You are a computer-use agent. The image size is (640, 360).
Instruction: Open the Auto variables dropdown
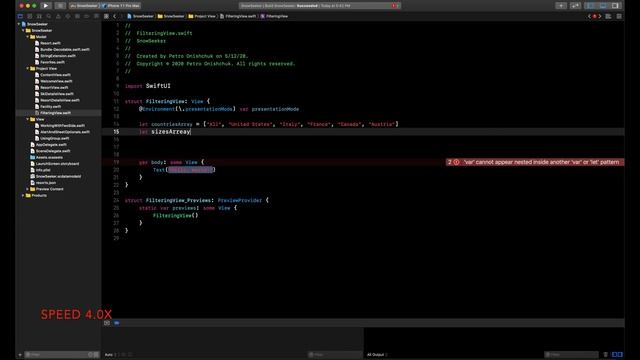coord(111,355)
